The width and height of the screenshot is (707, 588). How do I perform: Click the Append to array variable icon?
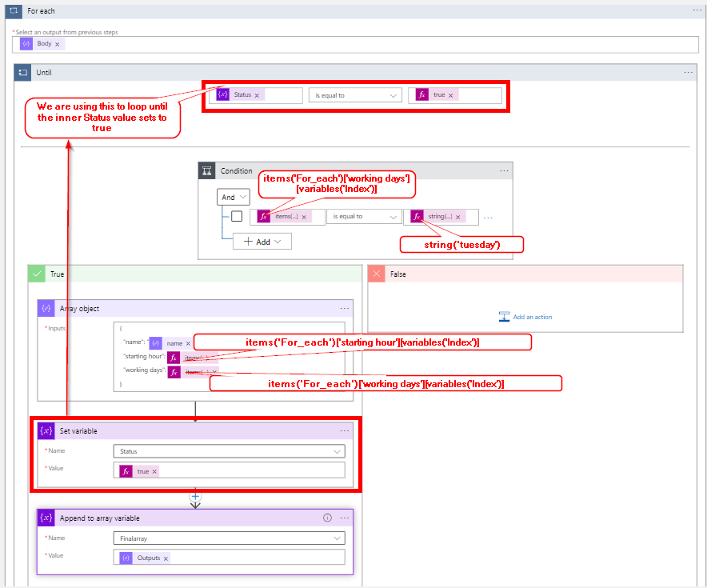tap(46, 518)
